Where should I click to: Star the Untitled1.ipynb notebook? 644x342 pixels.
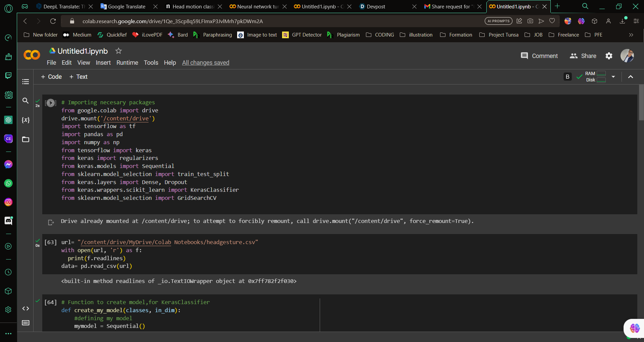pos(118,51)
